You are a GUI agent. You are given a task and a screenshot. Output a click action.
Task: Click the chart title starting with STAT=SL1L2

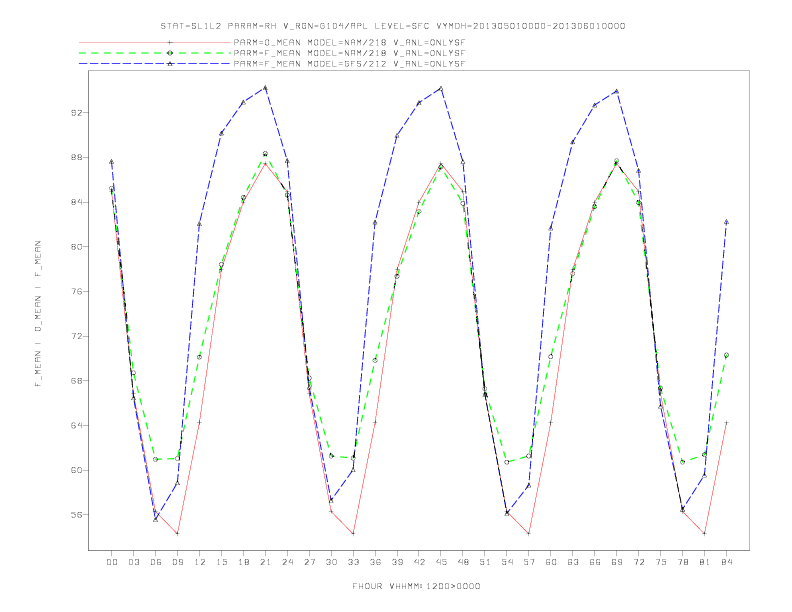(x=393, y=26)
